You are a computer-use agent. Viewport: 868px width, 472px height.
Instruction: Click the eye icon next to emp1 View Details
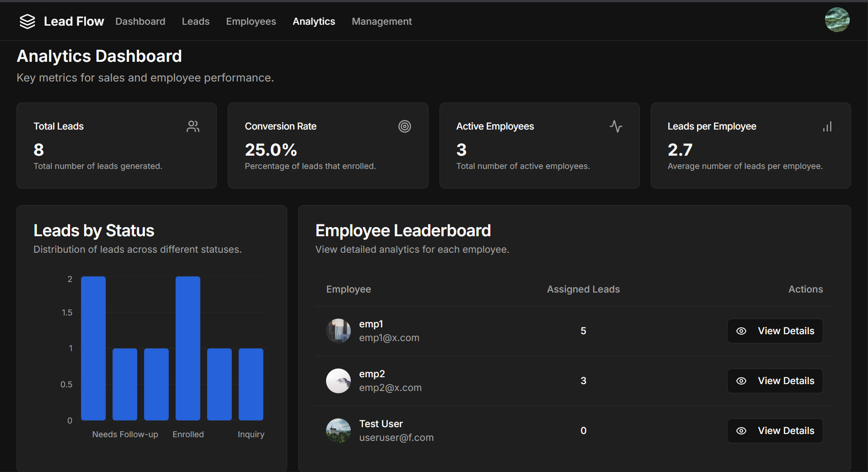click(742, 331)
